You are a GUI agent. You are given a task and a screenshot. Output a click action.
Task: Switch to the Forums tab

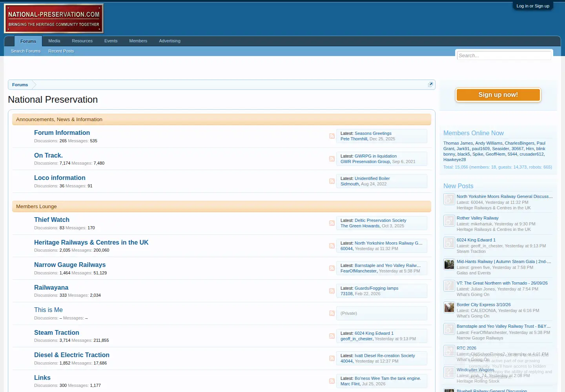[28, 41]
